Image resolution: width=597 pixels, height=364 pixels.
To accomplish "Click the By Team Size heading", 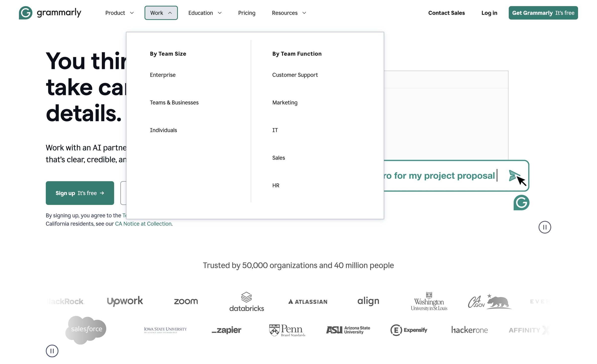I will 168,54.
